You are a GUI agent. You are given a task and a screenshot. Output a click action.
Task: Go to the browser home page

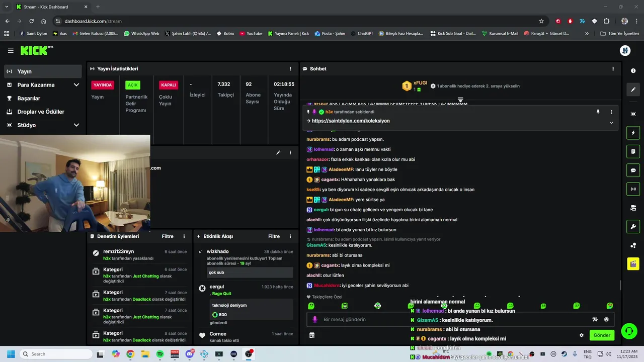[x=44, y=21]
